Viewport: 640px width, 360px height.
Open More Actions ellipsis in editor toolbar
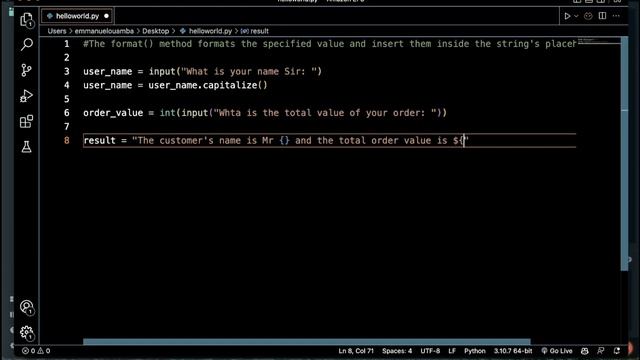(x=616, y=16)
